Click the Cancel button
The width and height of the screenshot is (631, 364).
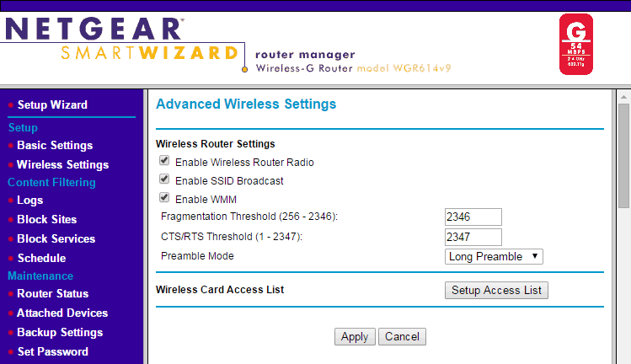402,336
